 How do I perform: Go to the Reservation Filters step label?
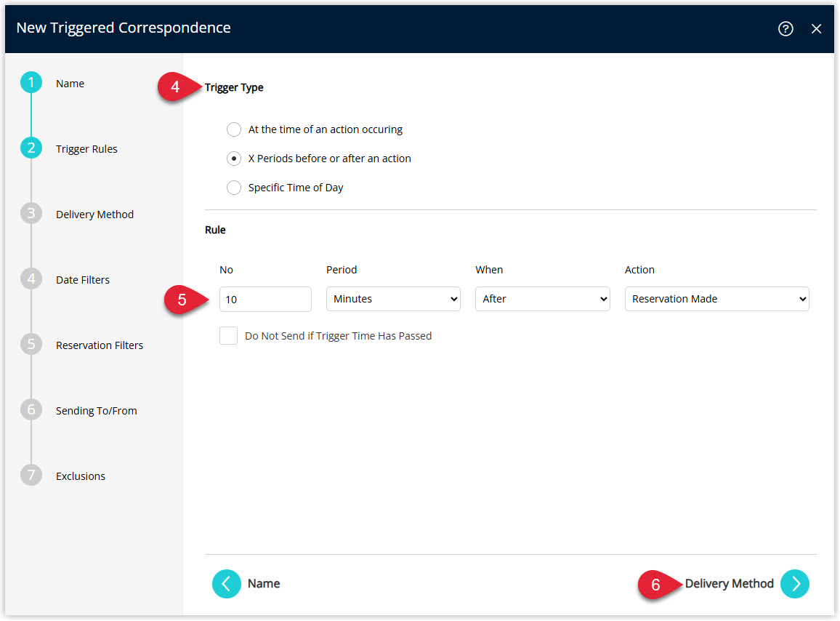[x=100, y=345]
